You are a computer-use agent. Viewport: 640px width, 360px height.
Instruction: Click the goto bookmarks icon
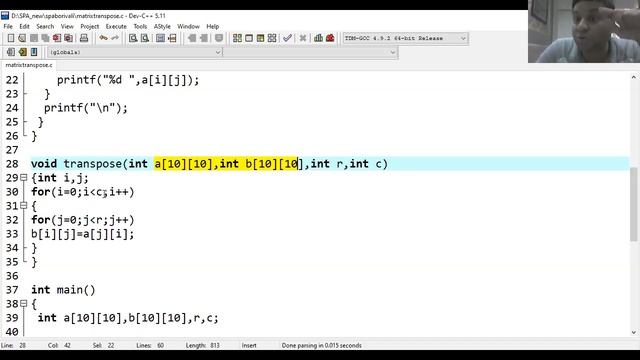[34, 52]
